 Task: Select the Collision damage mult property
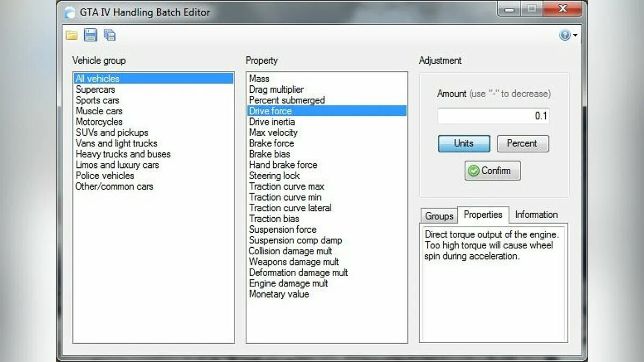(x=327, y=251)
